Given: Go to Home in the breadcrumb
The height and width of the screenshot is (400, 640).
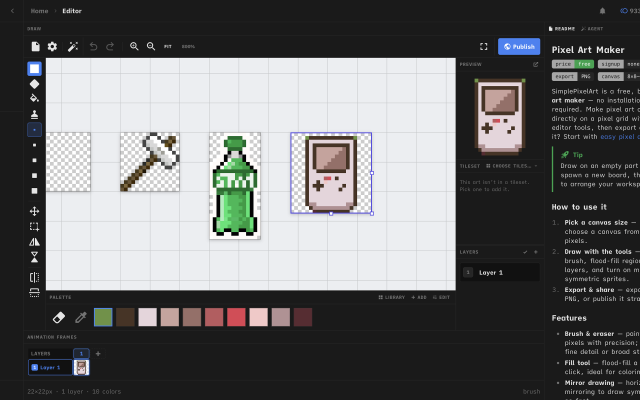Looking at the screenshot, I should tap(40, 11).
